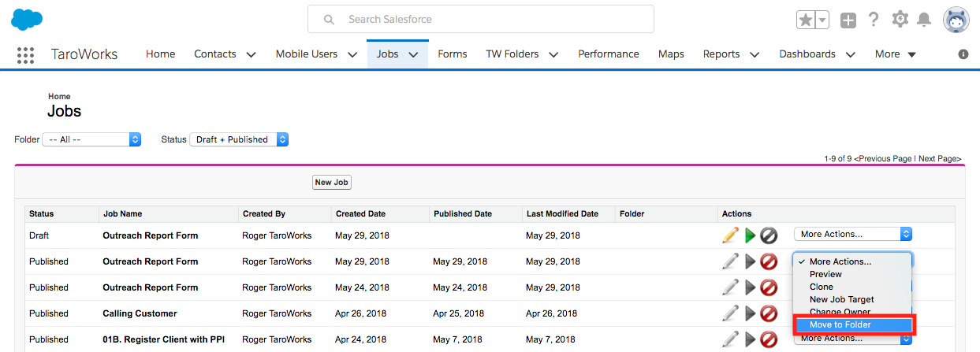Expand the Dashboards tab chevron
Image resolution: width=980 pixels, height=352 pixels.
[x=851, y=54]
